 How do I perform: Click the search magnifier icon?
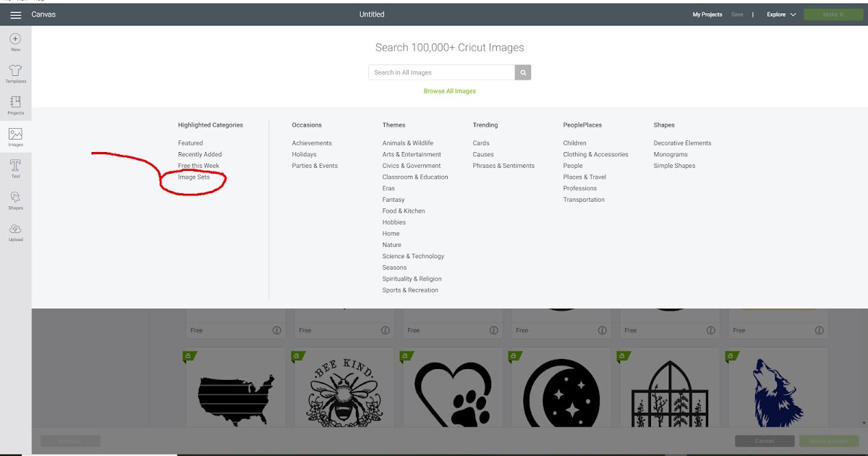point(522,72)
